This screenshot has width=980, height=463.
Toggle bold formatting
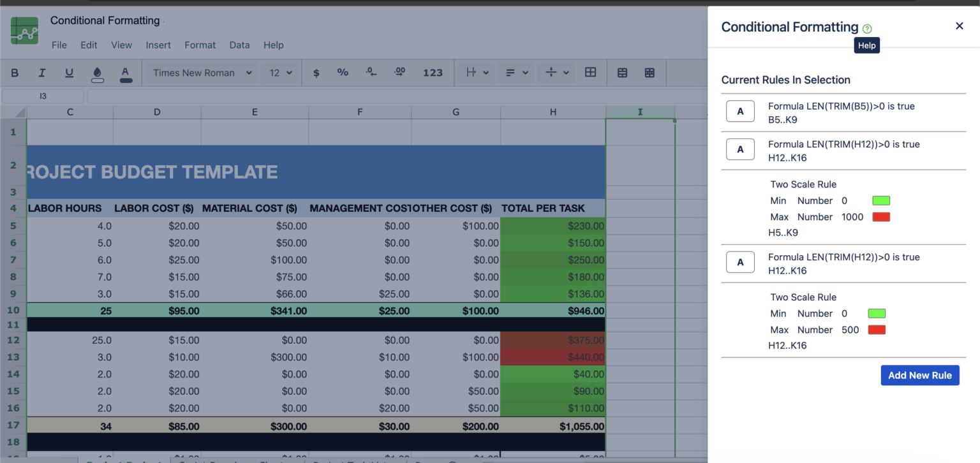point(15,72)
